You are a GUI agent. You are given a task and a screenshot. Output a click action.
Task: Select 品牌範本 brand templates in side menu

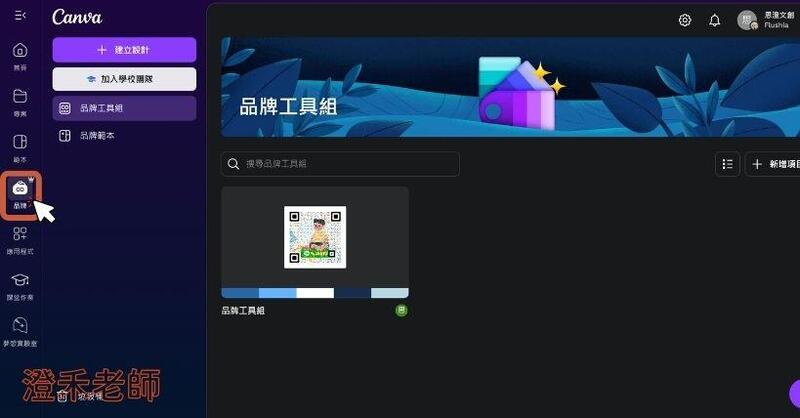[124, 136]
